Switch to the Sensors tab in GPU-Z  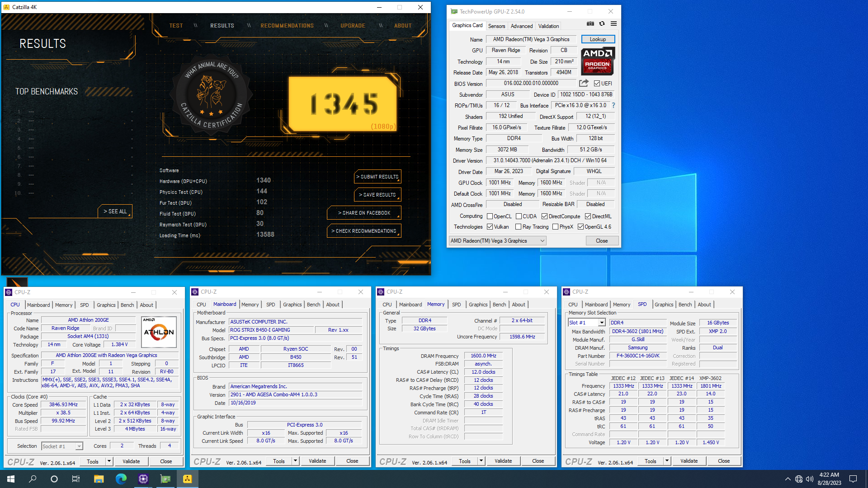[x=496, y=26]
